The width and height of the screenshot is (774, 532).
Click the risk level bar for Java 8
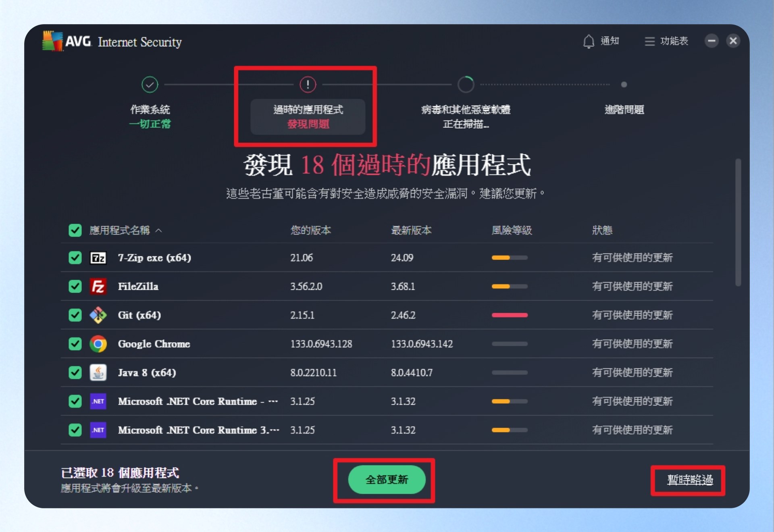(510, 372)
